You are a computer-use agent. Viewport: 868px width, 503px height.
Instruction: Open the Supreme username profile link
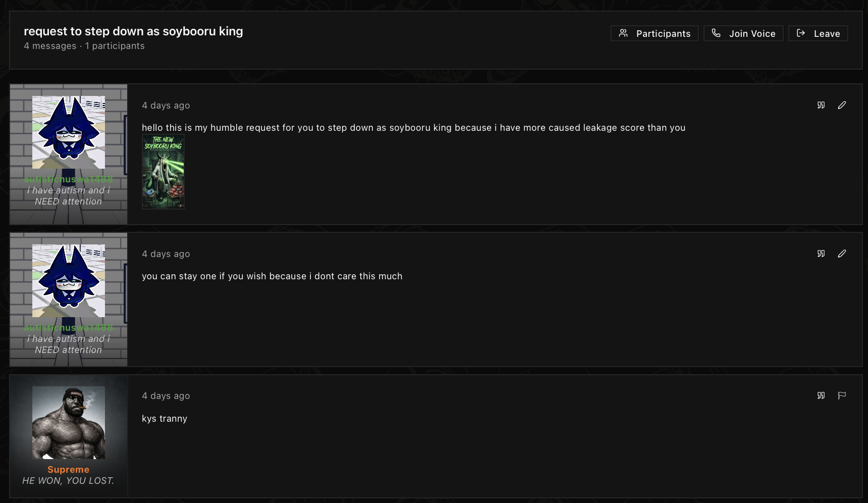point(69,470)
